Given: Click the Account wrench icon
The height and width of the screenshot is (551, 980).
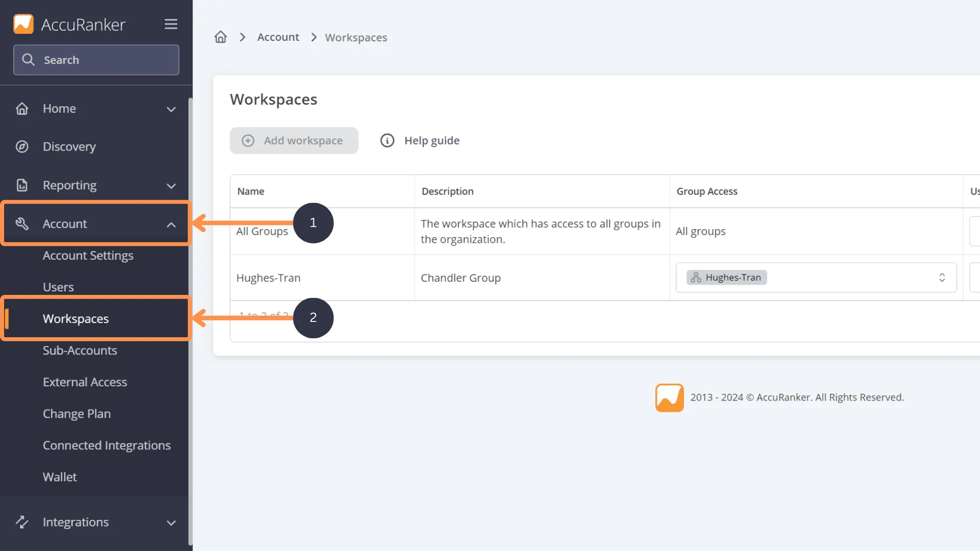Looking at the screenshot, I should 22,223.
